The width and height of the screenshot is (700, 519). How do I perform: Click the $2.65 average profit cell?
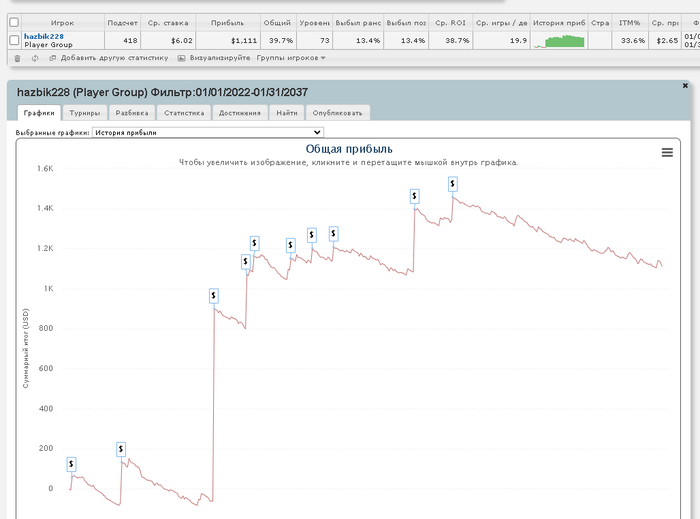pos(667,41)
